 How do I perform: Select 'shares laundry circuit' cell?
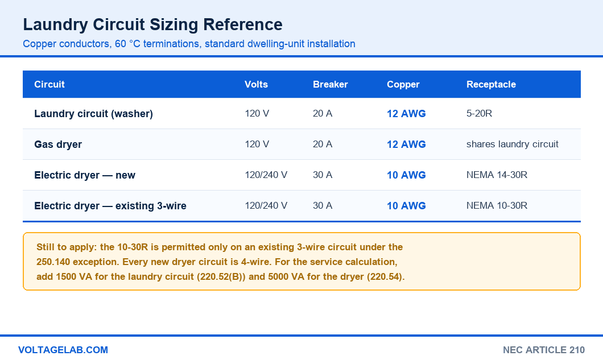pyautogui.click(x=512, y=144)
